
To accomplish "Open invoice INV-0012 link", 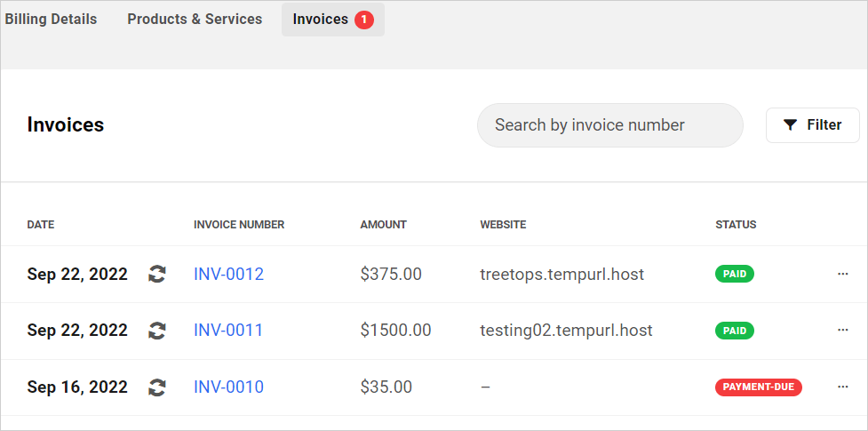I will (x=228, y=274).
